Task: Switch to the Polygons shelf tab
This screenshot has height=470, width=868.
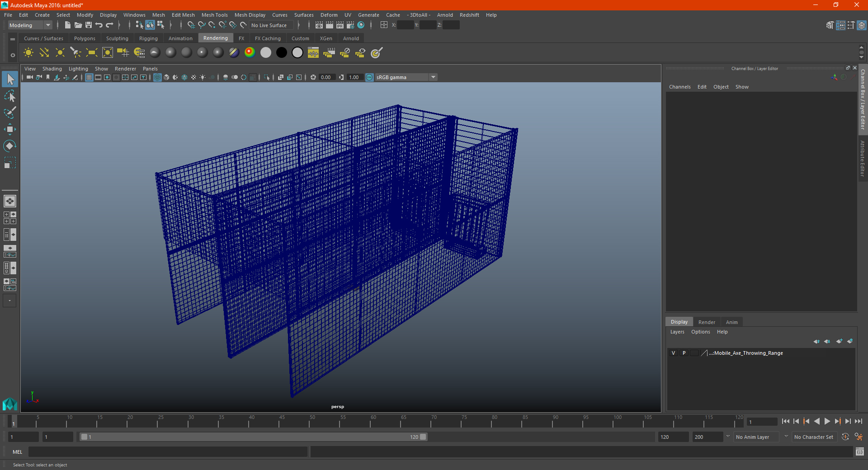Action: [x=85, y=38]
